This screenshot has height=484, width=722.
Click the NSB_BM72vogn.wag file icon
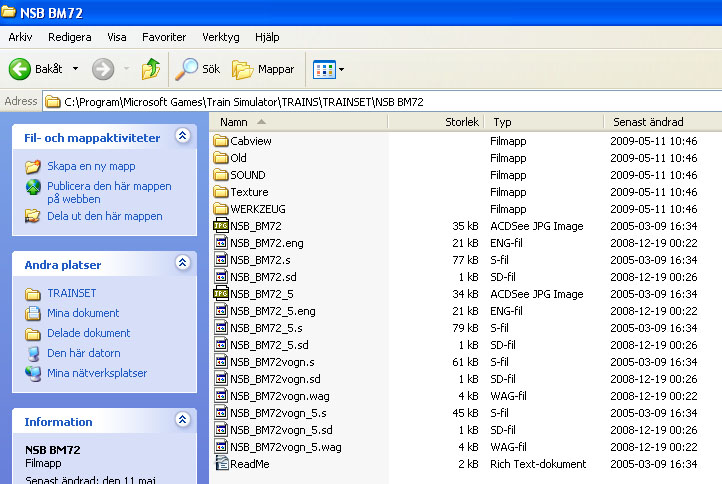tap(221, 396)
